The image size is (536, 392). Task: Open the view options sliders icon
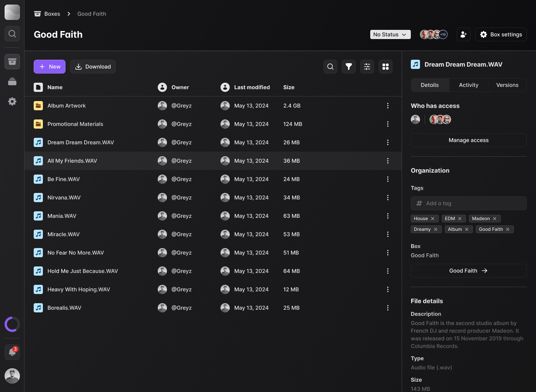(367, 67)
